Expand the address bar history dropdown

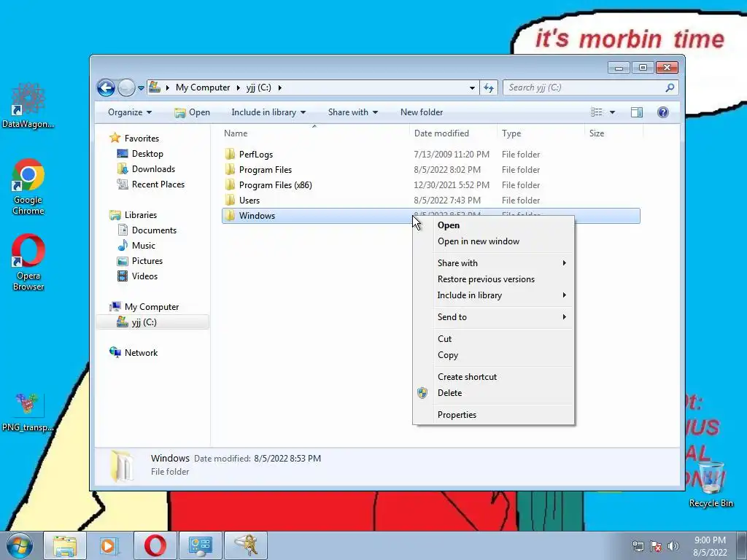[472, 87]
